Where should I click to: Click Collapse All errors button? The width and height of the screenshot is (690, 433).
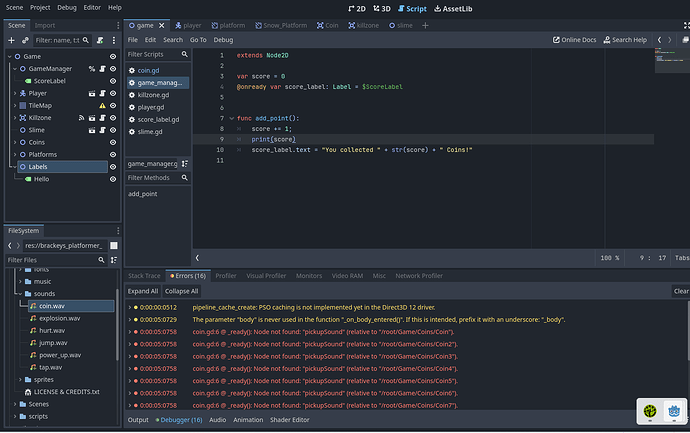click(181, 291)
